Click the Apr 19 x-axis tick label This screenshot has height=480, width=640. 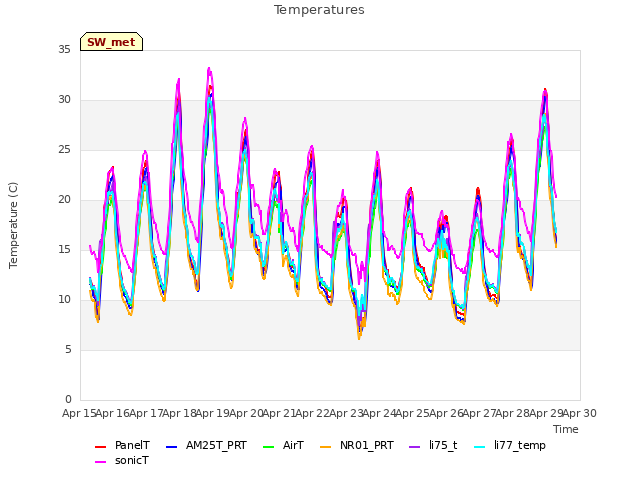point(213,413)
